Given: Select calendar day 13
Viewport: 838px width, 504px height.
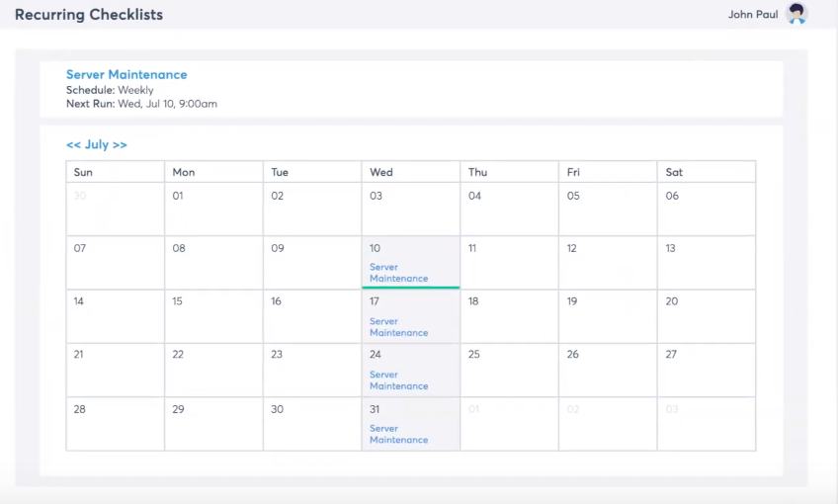Looking at the screenshot, I should pyautogui.click(x=707, y=263).
